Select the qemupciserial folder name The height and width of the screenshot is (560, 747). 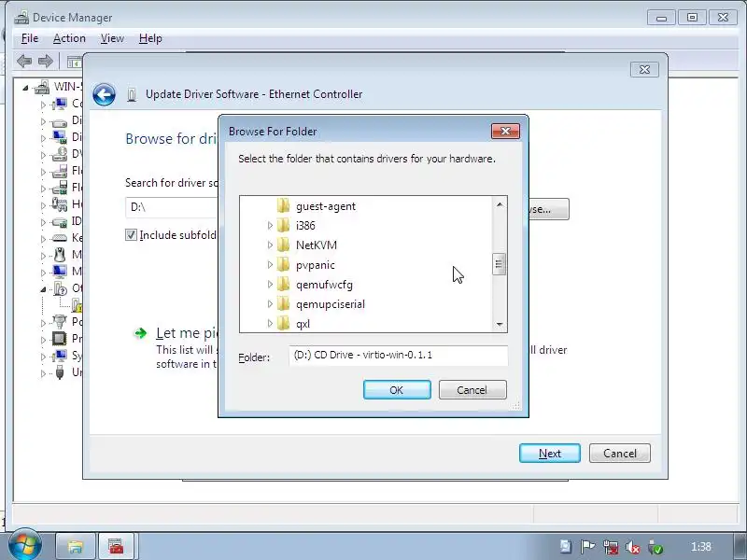point(331,304)
